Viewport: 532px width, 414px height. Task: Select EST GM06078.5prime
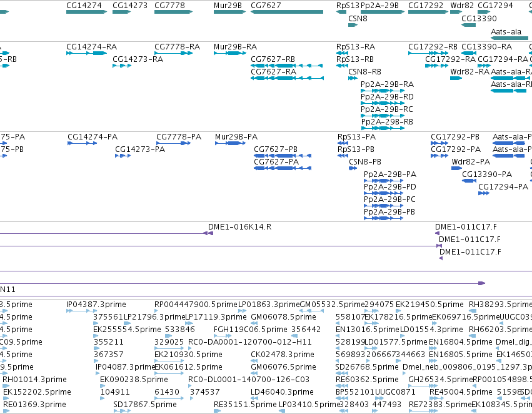click(283, 317)
